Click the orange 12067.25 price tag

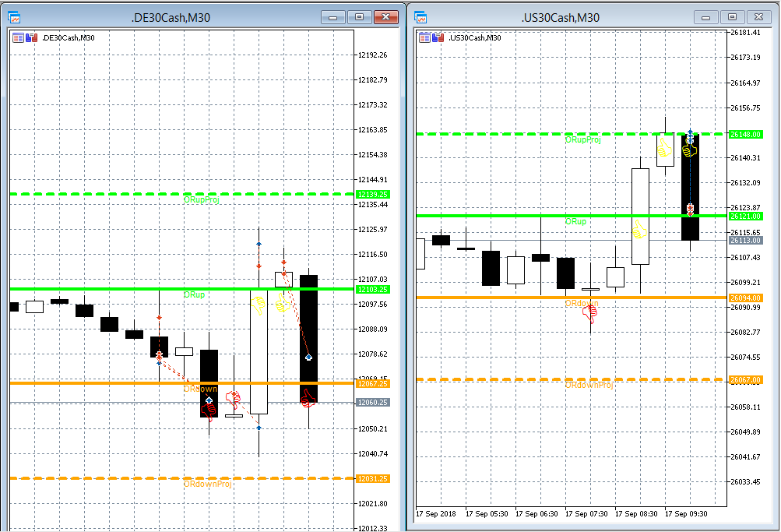click(x=373, y=383)
